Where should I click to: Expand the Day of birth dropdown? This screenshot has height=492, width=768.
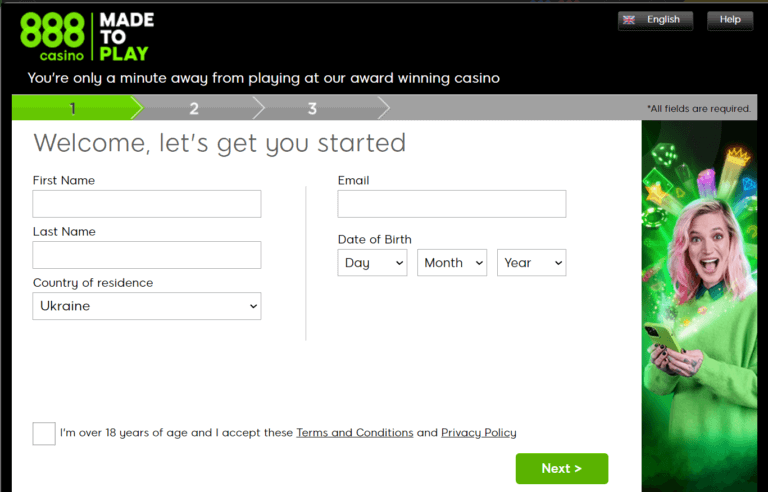(x=372, y=263)
